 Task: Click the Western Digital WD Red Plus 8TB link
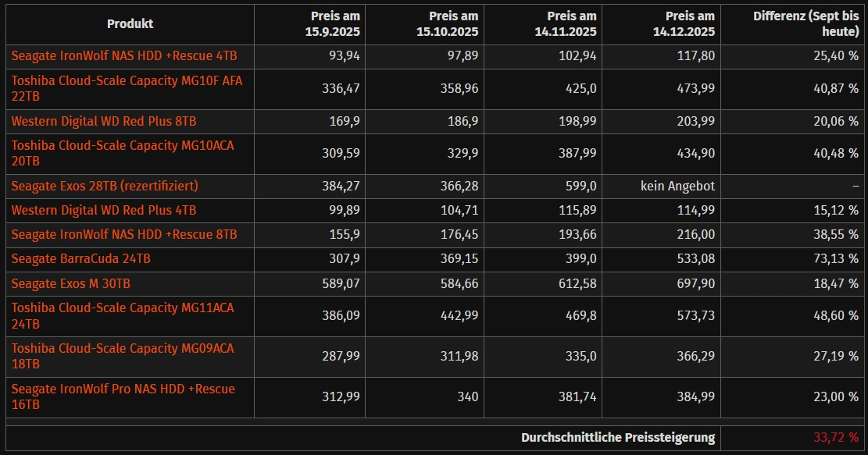(104, 122)
